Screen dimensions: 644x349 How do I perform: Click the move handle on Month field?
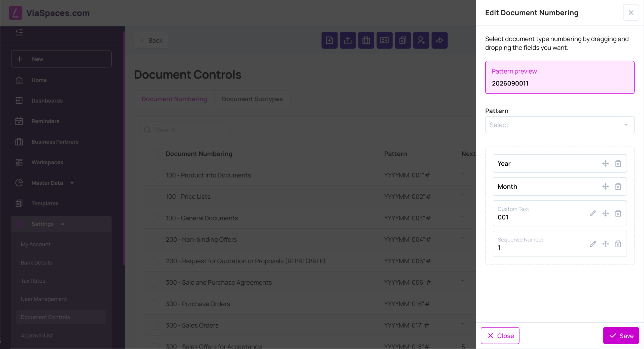(605, 186)
